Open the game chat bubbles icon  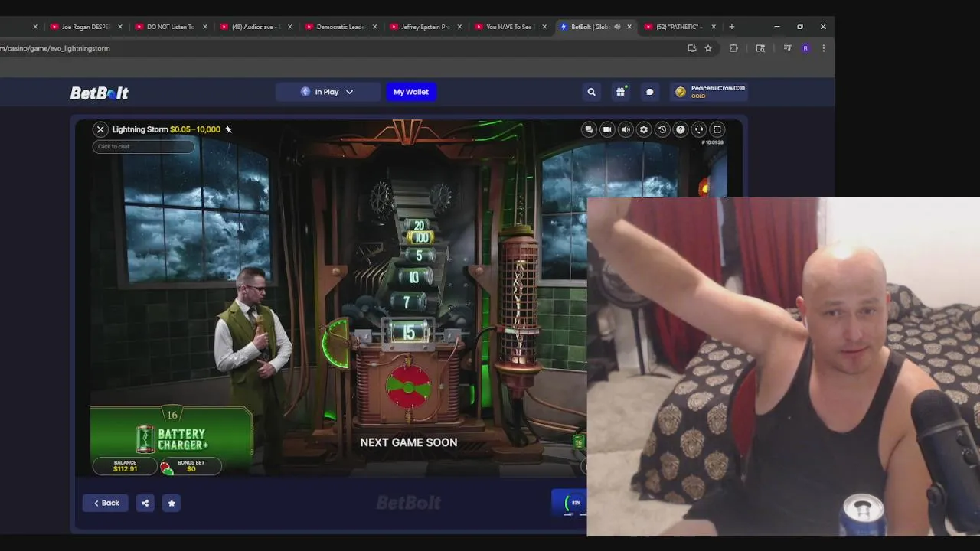(589, 129)
